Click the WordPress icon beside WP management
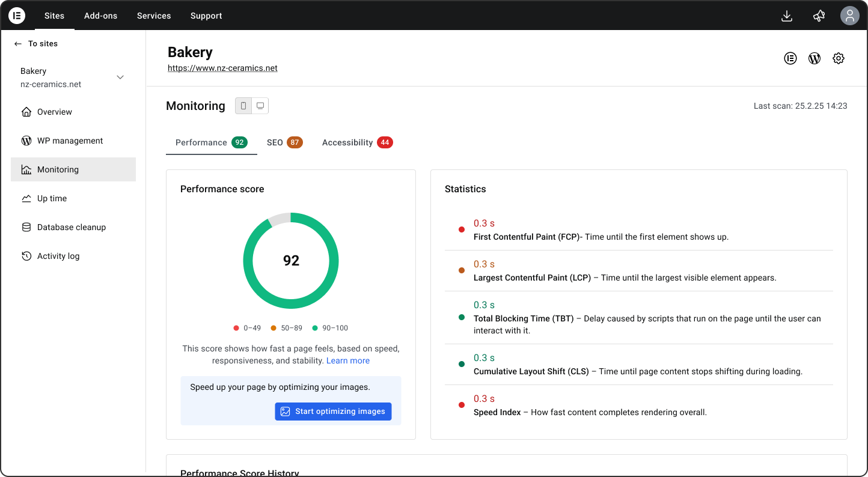Screen dimensions: 868x477 (26, 141)
